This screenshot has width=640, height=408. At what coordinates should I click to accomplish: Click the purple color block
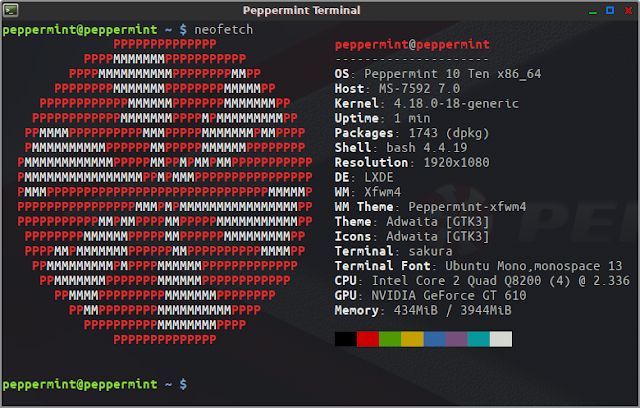pyautogui.click(x=456, y=339)
